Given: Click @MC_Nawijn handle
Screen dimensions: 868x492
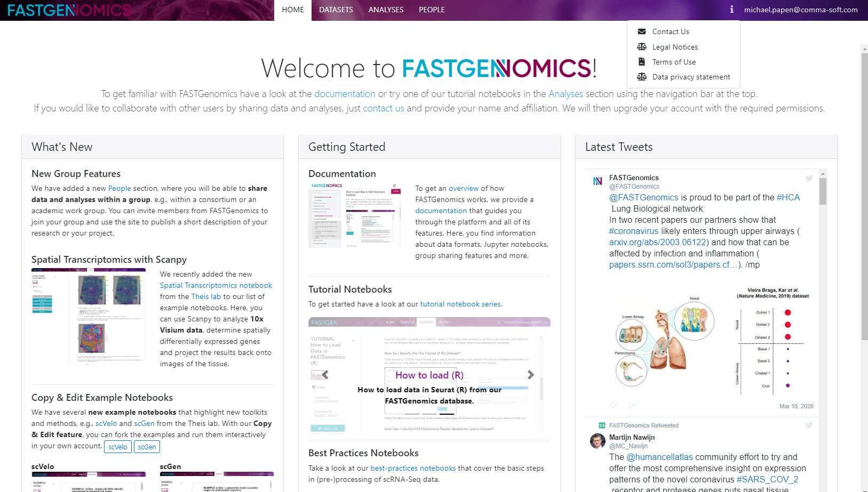Looking at the screenshot, I should click(628, 446).
